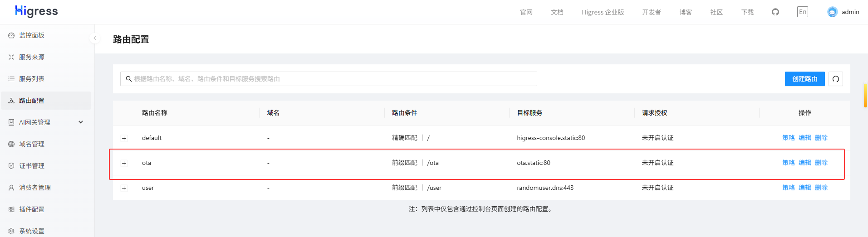Expand the AI网关管理 submenu chevron
This screenshot has width=868, height=237.
click(81, 122)
